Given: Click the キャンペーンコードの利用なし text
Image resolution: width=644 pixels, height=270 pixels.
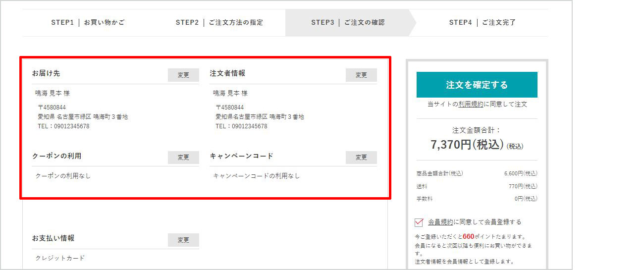Looking at the screenshot, I should (x=256, y=176).
